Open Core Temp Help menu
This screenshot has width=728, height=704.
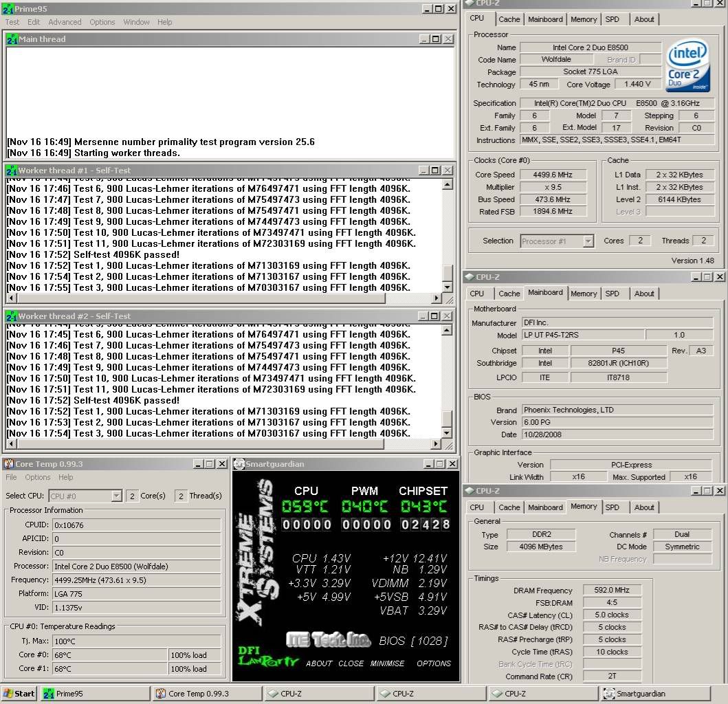tap(65, 477)
